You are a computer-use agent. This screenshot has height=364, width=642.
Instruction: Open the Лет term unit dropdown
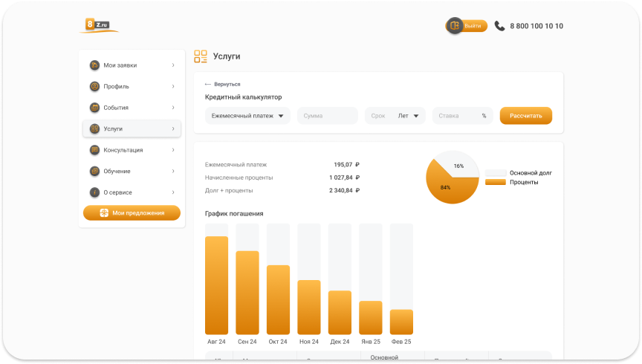pos(410,116)
